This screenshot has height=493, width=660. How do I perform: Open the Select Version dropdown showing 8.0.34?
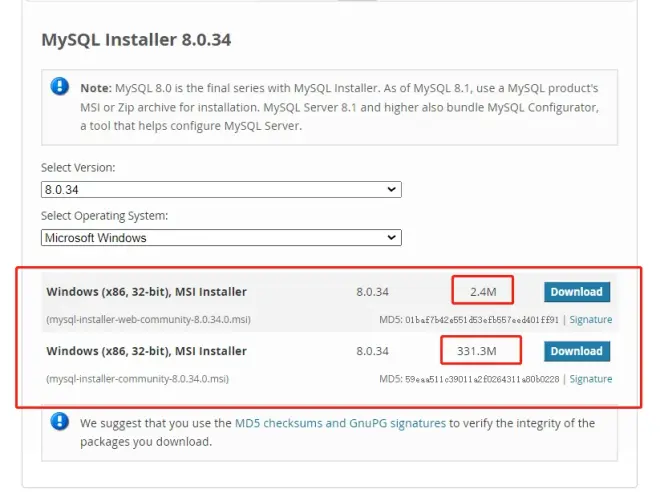pyautogui.click(x=221, y=189)
